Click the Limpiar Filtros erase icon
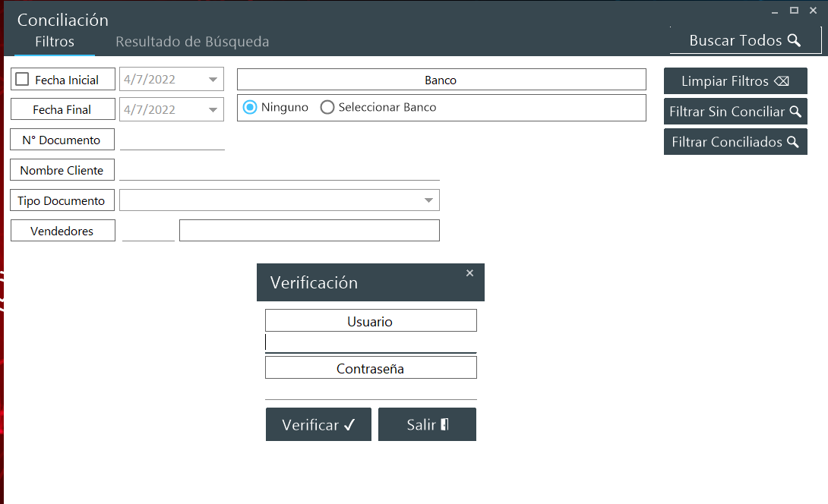 coord(781,81)
